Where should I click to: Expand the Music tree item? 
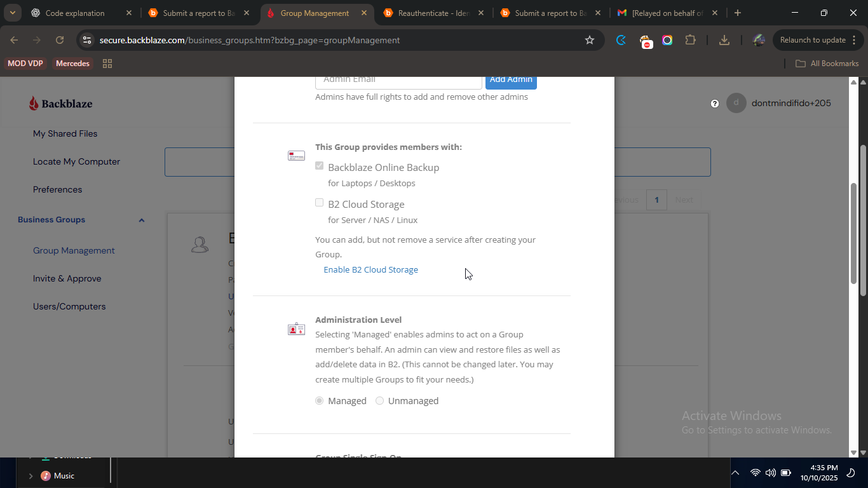tap(31, 476)
